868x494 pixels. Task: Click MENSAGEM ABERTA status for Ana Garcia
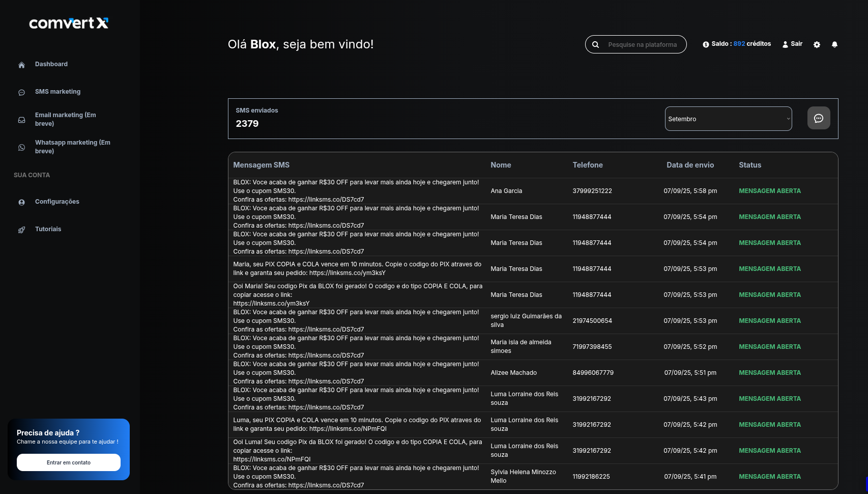pyautogui.click(x=770, y=191)
